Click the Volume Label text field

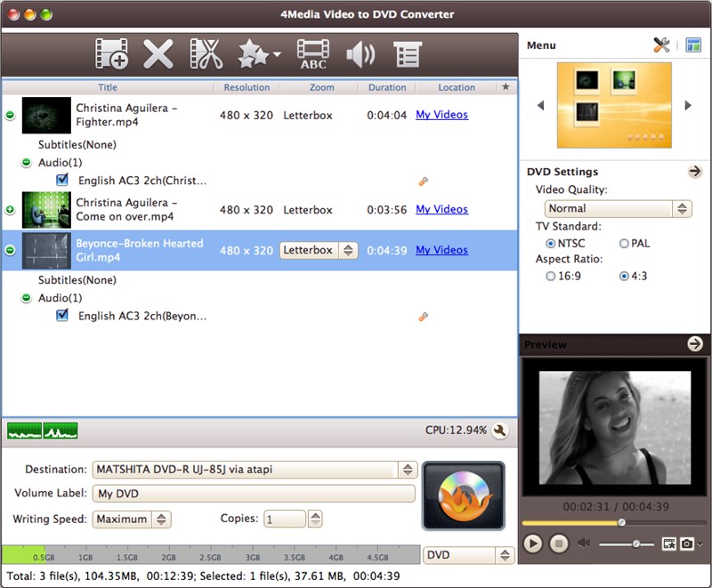[x=254, y=494]
